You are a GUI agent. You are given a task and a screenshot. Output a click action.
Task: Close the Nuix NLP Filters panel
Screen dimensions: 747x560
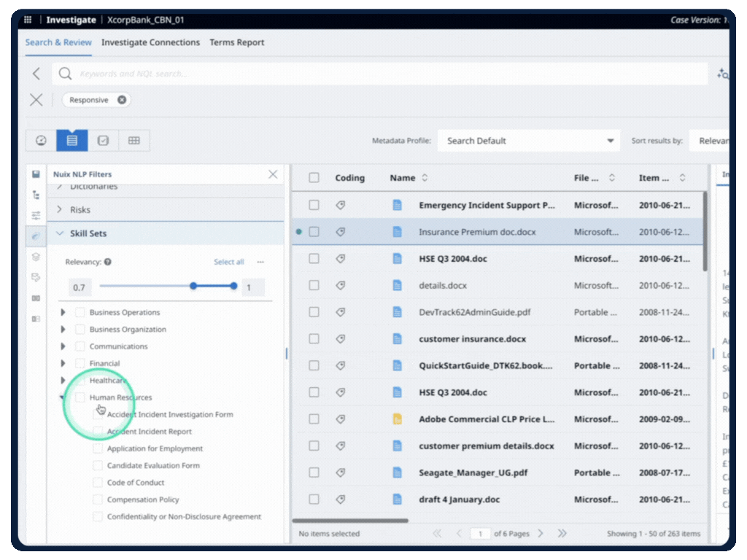point(273,174)
